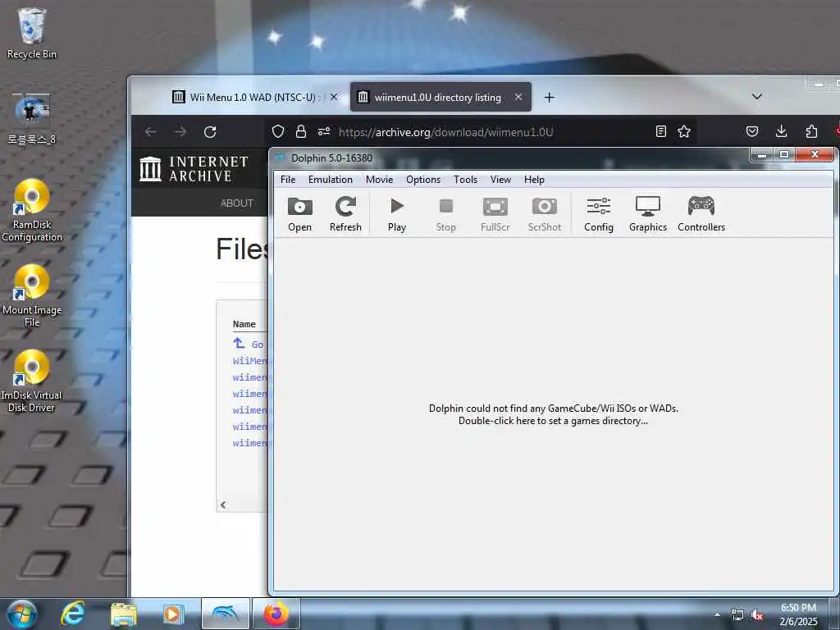The width and height of the screenshot is (840, 630).
Task: Click the Go to parent directory link
Action: [248, 344]
